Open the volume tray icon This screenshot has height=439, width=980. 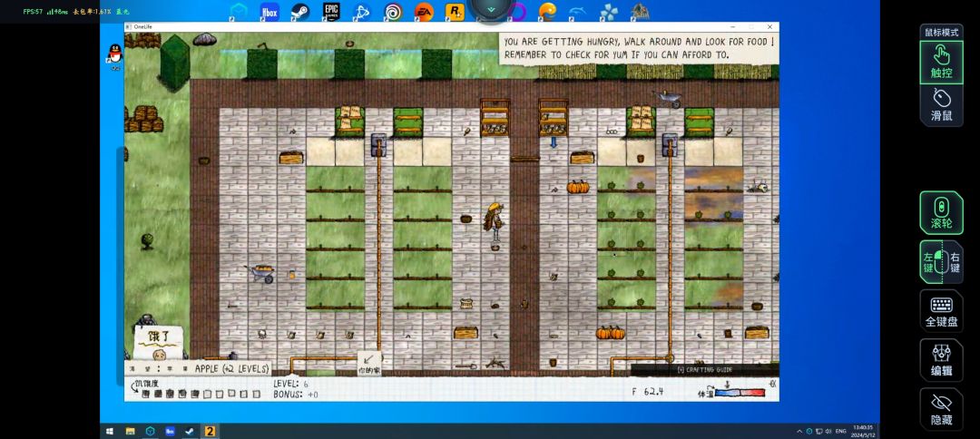point(828,431)
